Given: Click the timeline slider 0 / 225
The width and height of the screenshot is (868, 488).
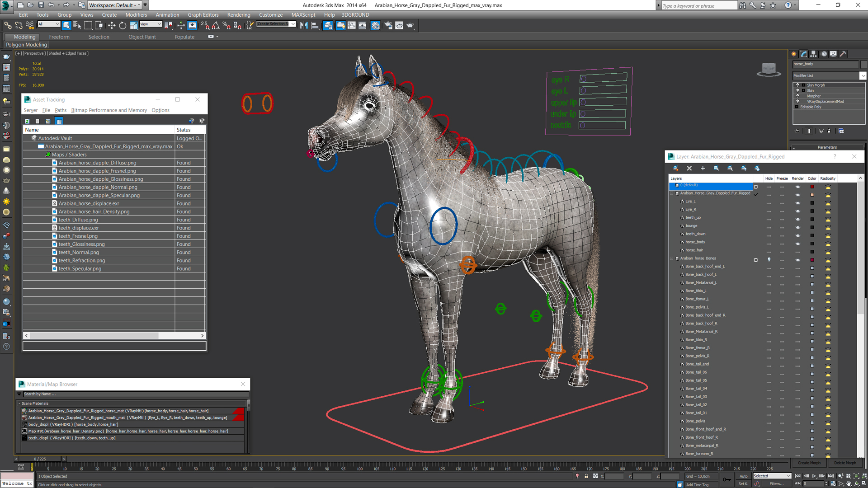Looking at the screenshot, I should click(x=40, y=459).
